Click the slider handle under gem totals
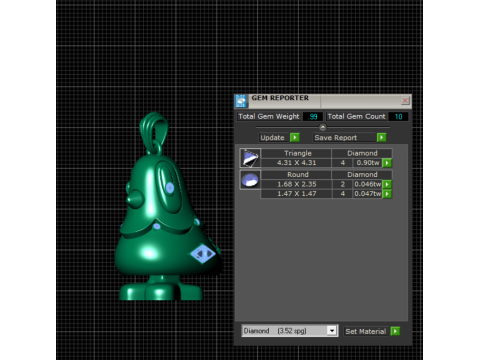Screen dimensions: 480x360 322,127
